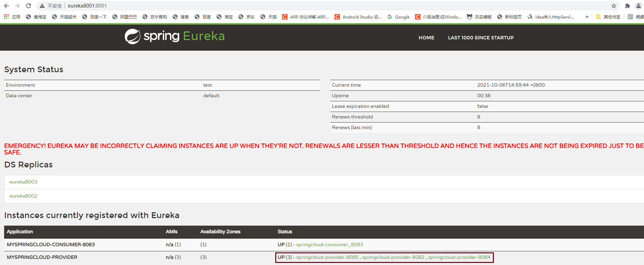Open the 百度 bookmark

pos(203,17)
